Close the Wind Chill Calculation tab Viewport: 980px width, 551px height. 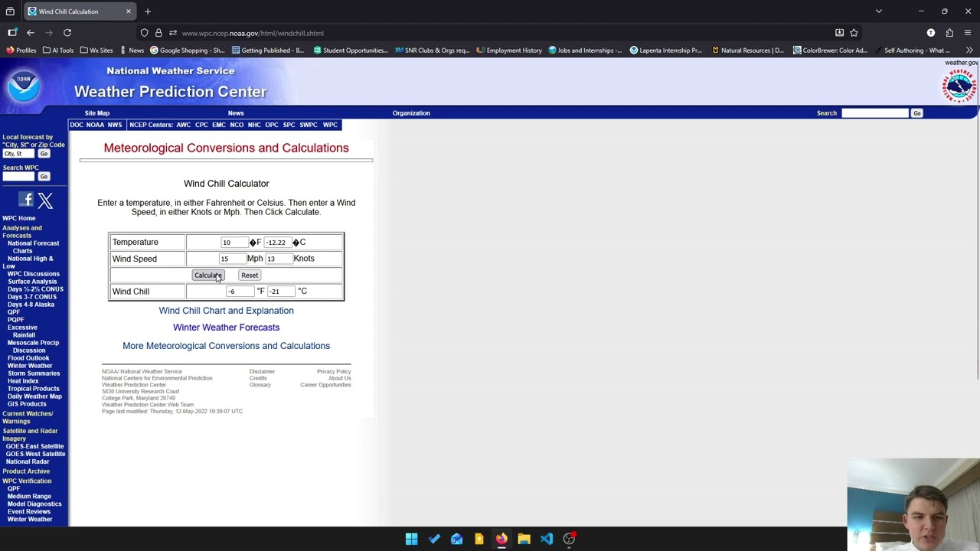click(x=129, y=11)
